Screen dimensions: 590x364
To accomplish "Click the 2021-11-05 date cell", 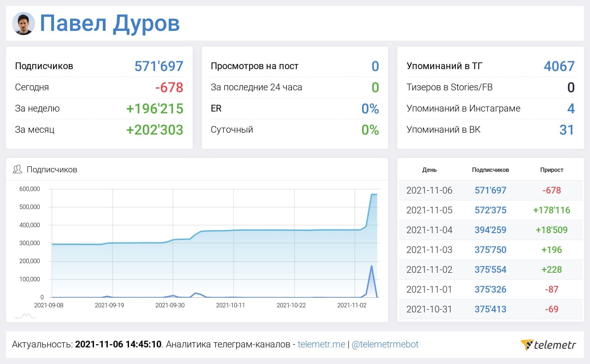I will [429, 210].
